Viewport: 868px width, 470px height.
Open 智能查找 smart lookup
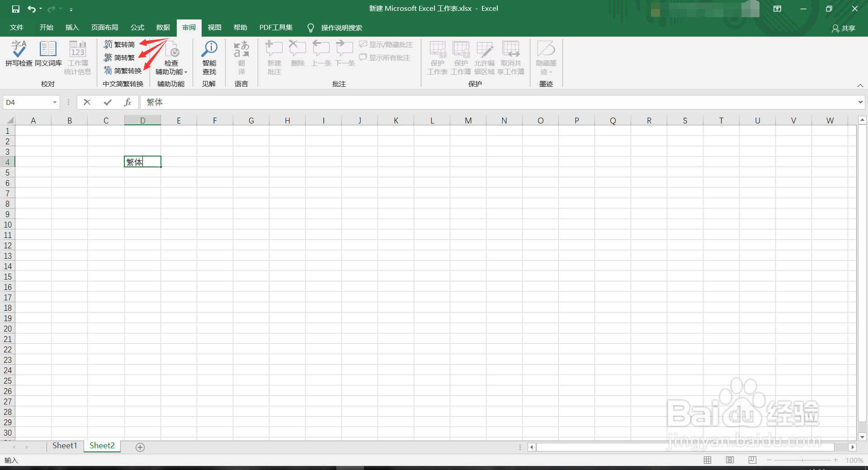[209, 57]
